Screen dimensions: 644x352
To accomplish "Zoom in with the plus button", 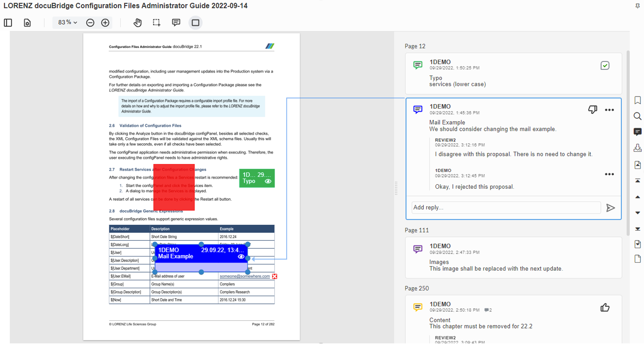I will (105, 23).
